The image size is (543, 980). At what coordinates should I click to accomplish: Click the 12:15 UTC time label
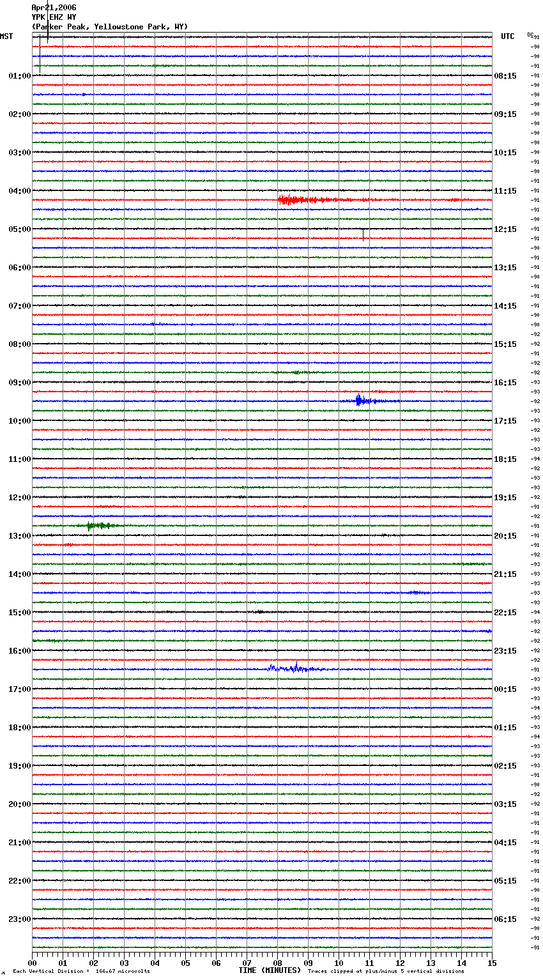point(505,229)
